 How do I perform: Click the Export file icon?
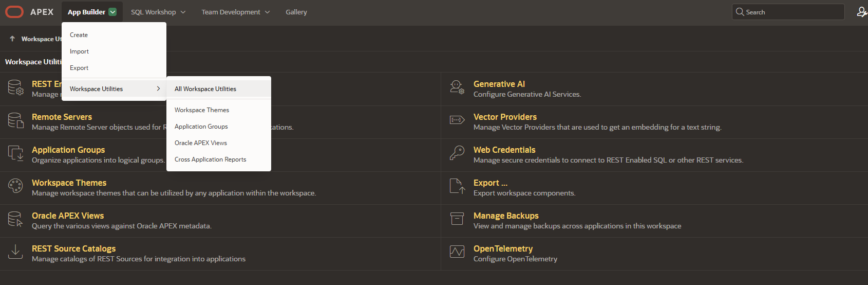point(457,186)
